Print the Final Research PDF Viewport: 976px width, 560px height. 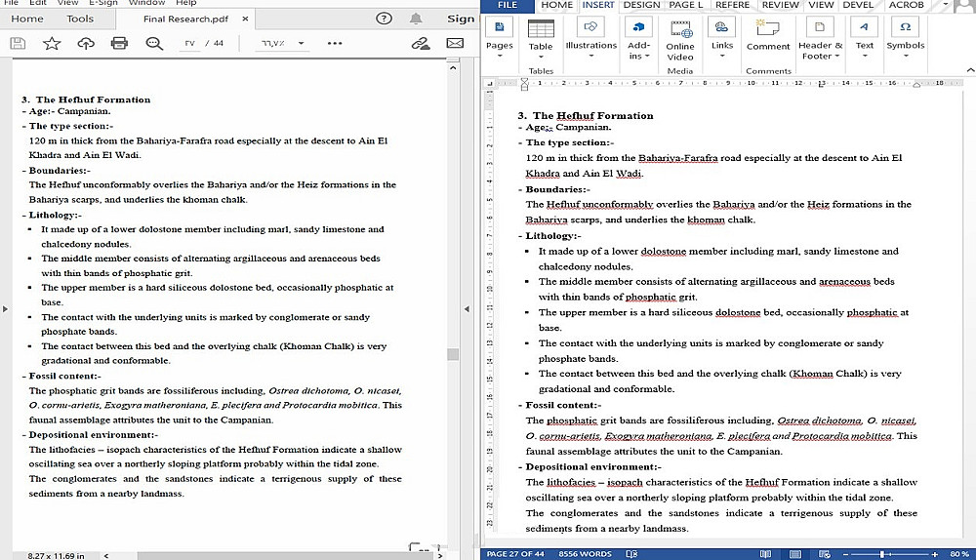click(x=119, y=43)
